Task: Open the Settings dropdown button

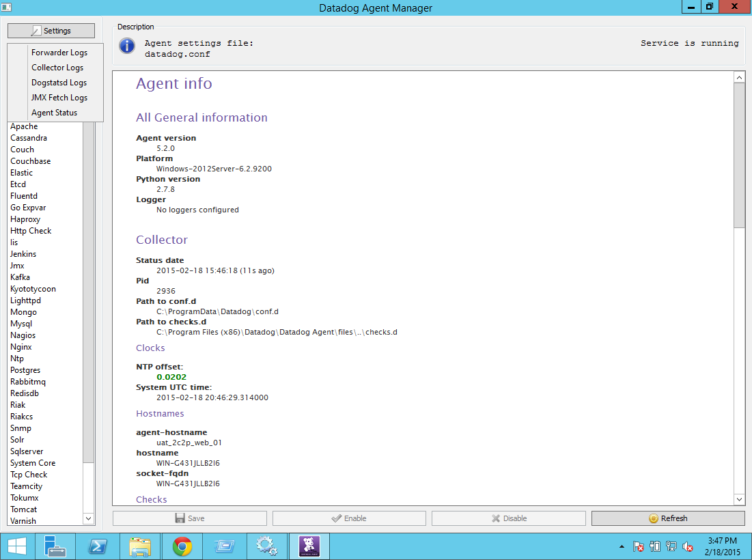Action: 51,31
